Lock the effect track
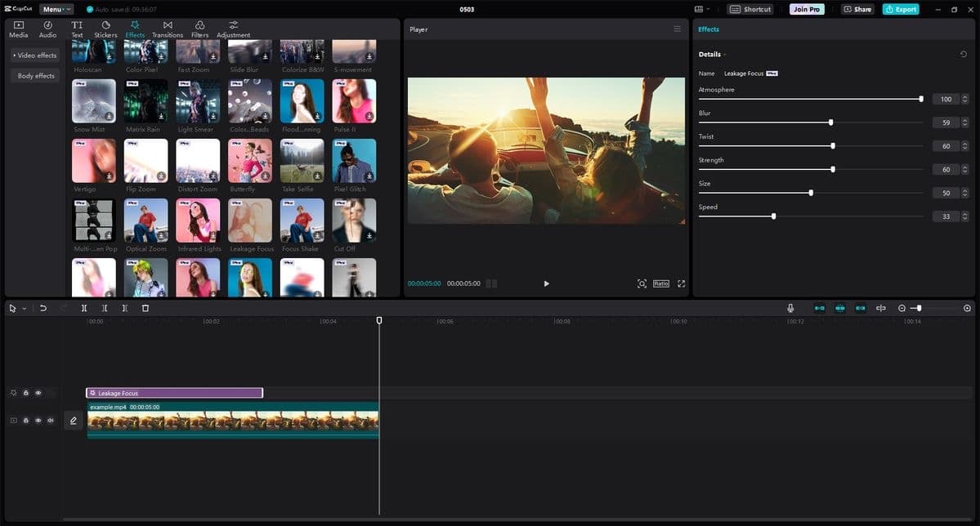980x526 pixels. 25,393
